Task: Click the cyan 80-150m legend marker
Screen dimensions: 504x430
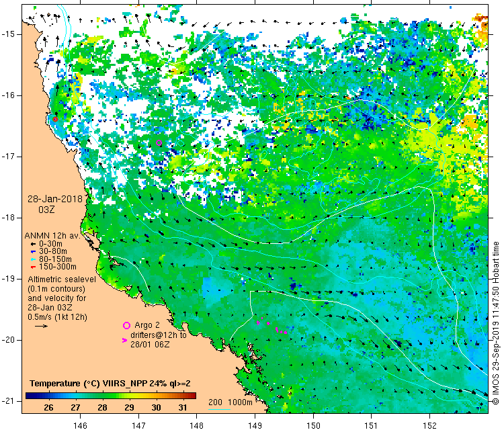Action: click(x=33, y=259)
